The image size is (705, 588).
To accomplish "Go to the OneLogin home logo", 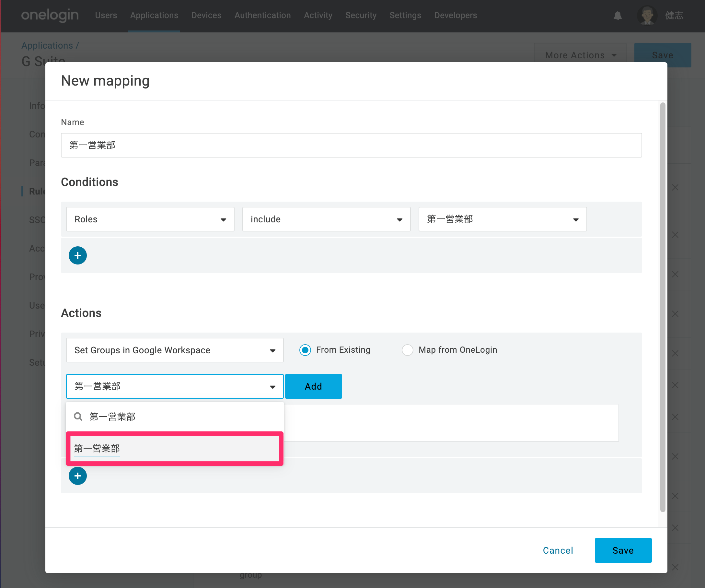I will pos(50,16).
